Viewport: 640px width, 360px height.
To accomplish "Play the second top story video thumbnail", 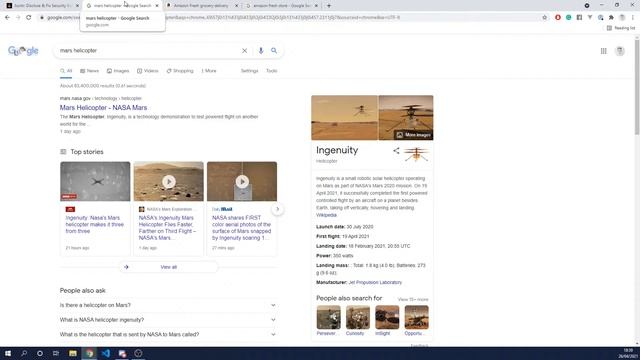I will coord(169,182).
